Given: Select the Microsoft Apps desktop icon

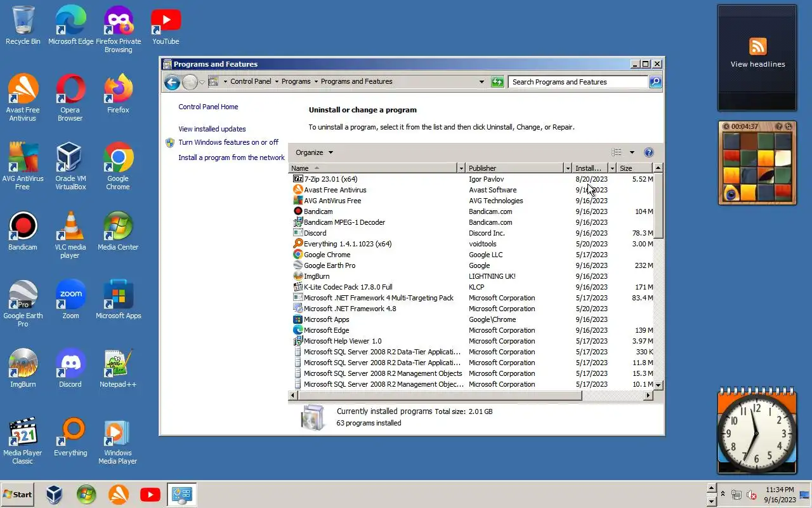Looking at the screenshot, I should coord(118,300).
